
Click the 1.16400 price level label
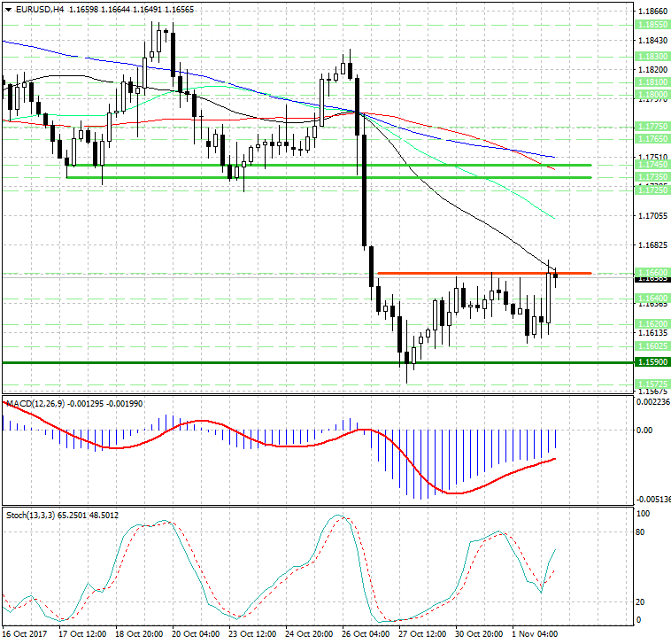[x=651, y=298]
